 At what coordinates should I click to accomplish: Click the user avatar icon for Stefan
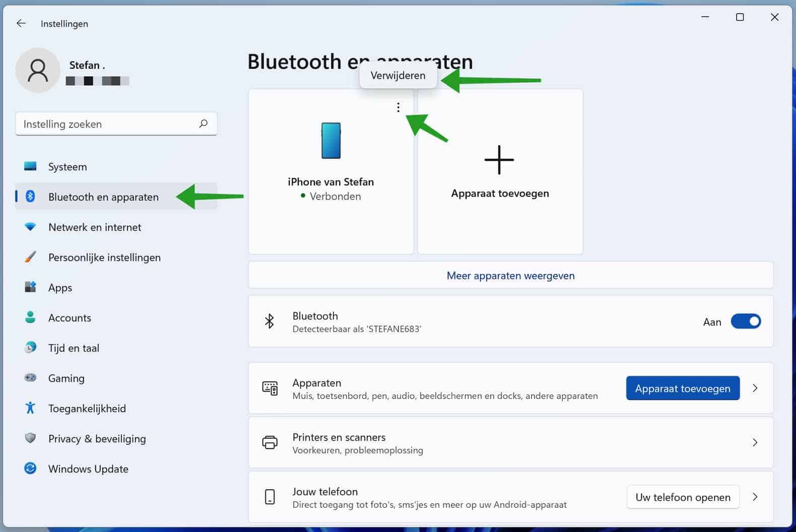point(38,71)
